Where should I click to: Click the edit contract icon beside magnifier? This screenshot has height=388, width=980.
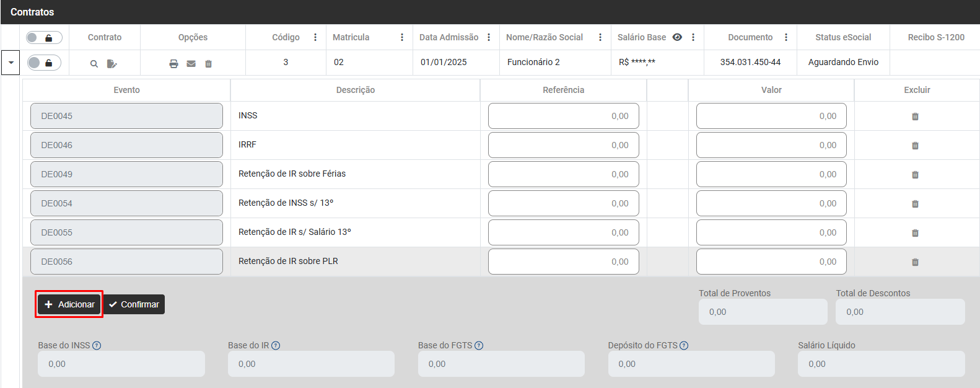(x=112, y=64)
